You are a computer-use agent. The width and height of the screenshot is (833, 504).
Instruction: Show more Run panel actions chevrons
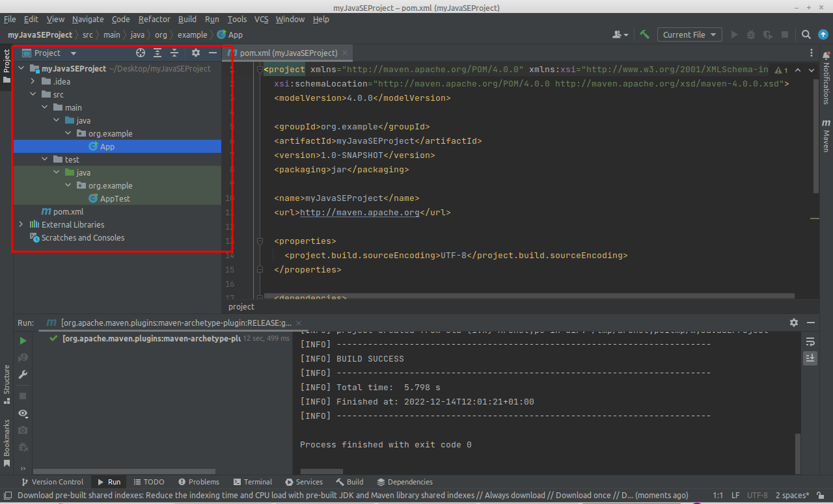[23, 468]
